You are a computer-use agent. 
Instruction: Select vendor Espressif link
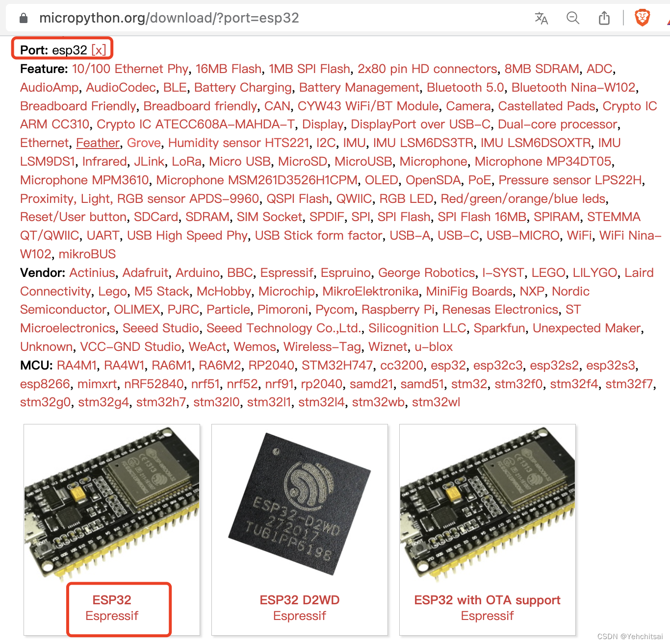point(286,273)
